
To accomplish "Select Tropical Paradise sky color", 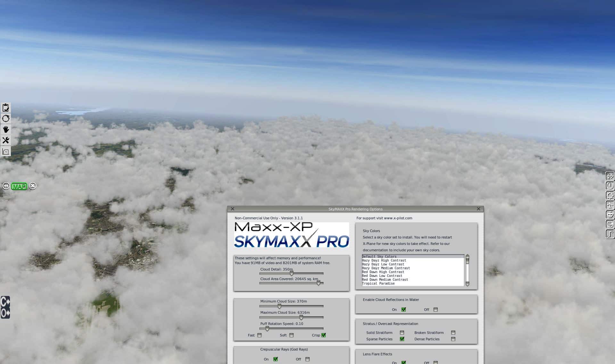I will click(x=378, y=283).
